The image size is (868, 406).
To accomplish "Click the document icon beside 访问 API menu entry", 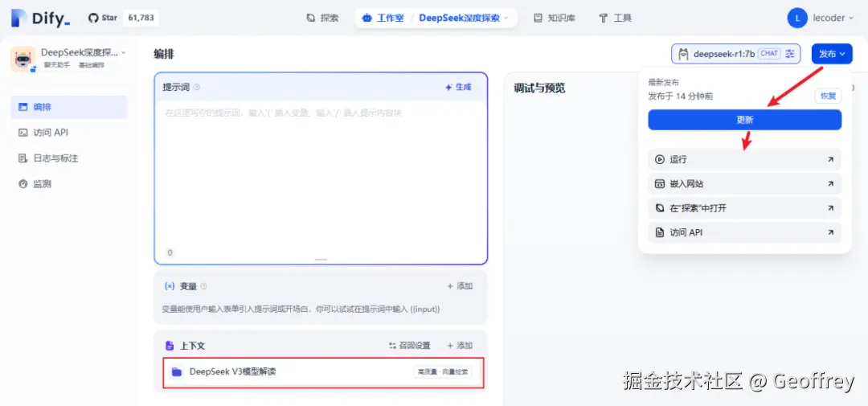I will [x=659, y=232].
